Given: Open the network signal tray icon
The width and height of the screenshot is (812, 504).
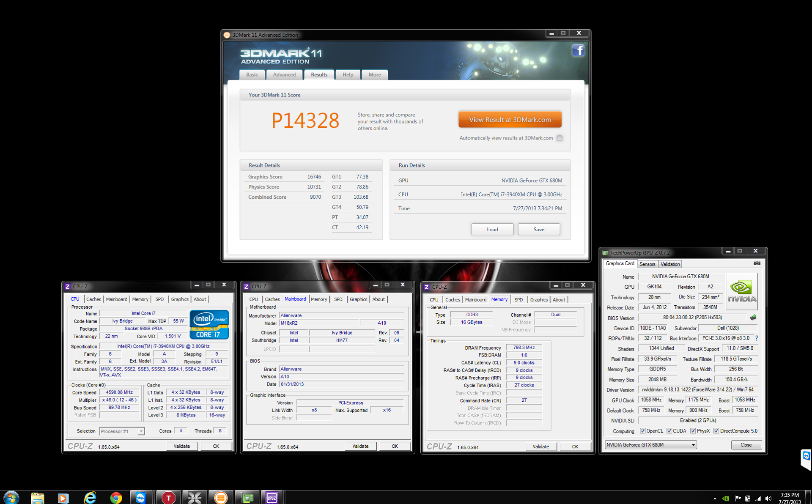Looking at the screenshot, I should (758, 498).
